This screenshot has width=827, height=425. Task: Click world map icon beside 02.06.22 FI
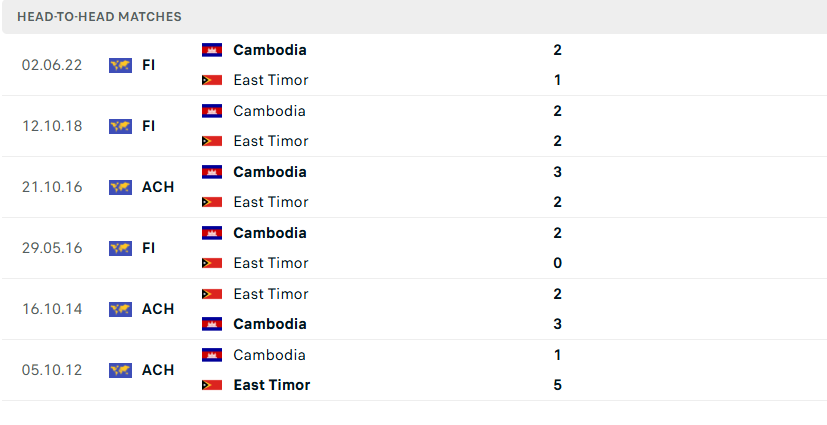120,65
